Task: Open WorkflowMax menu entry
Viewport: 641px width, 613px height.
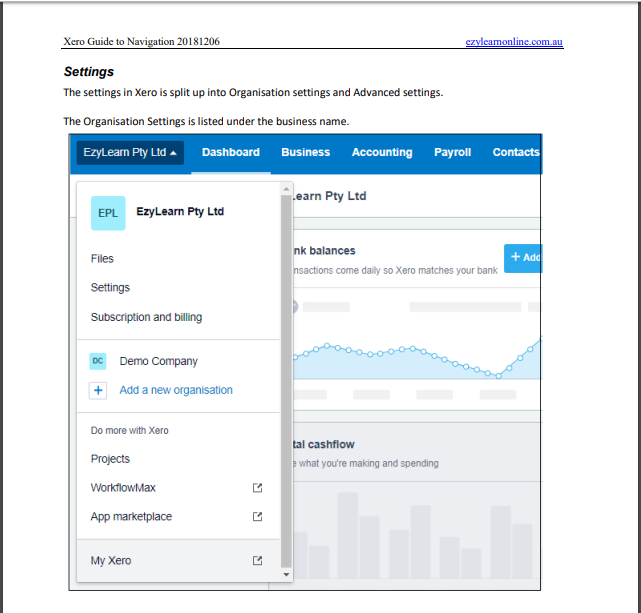Action: 123,488
